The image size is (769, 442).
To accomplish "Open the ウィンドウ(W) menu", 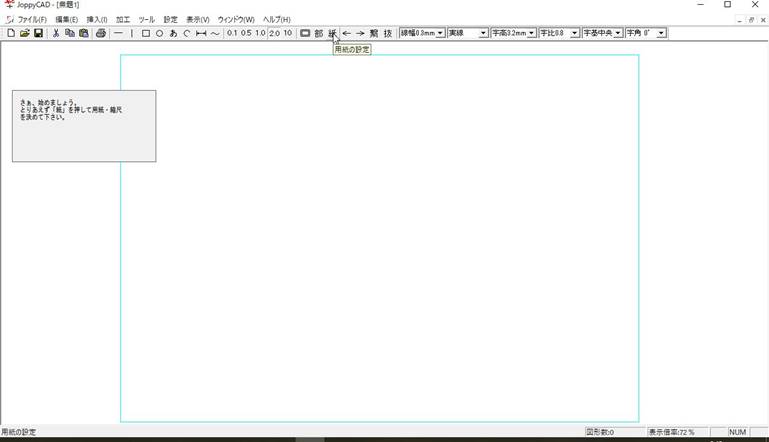I will tap(236, 20).
